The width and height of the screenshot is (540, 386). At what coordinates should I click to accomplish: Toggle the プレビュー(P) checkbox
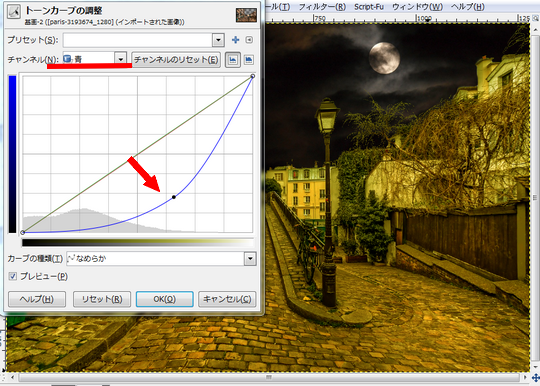(x=13, y=276)
